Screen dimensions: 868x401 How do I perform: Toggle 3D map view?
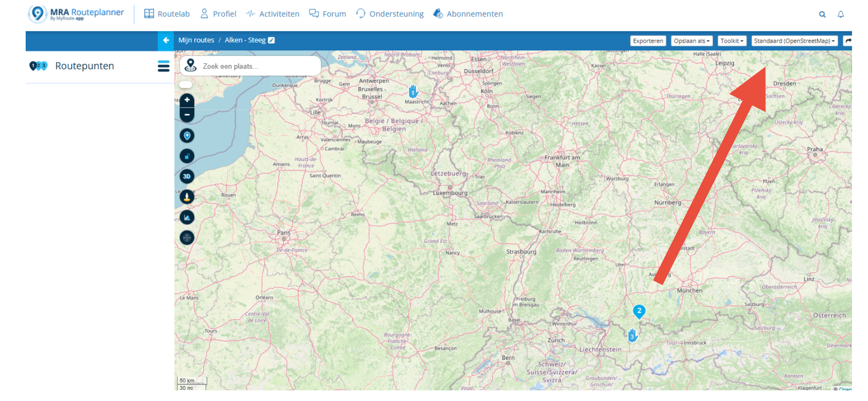pos(187,176)
